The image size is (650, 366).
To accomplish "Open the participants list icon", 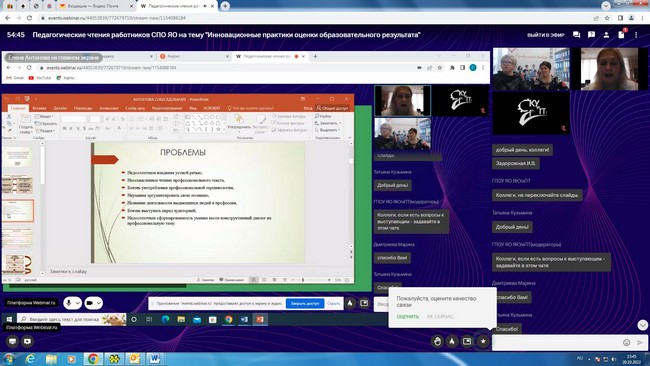I will 606,35.
